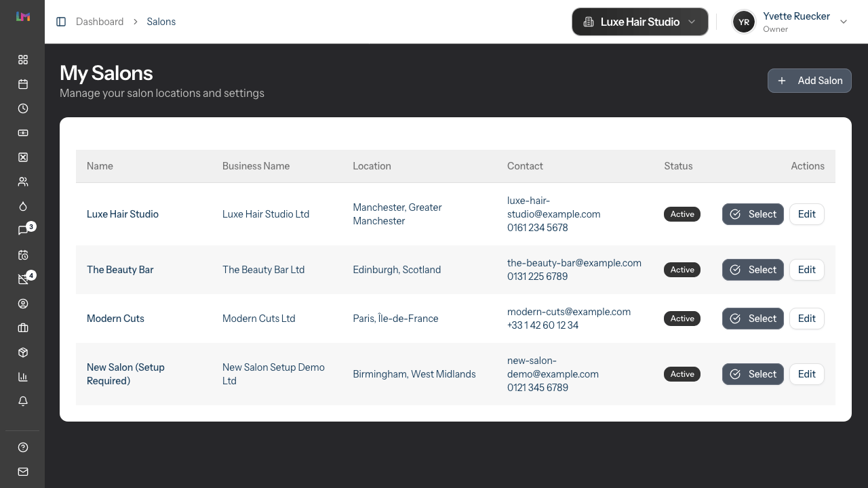Click the Salons breadcrumb item
The height and width of the screenshot is (488, 868).
point(161,21)
